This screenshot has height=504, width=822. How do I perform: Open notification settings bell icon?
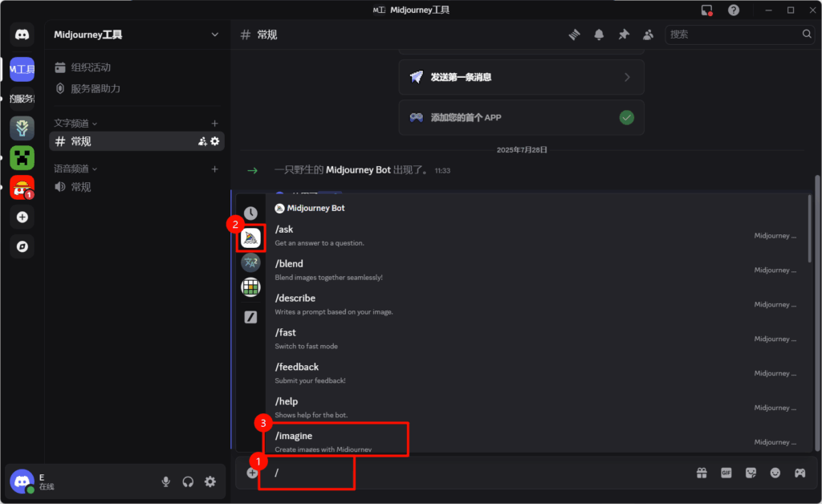coord(599,35)
